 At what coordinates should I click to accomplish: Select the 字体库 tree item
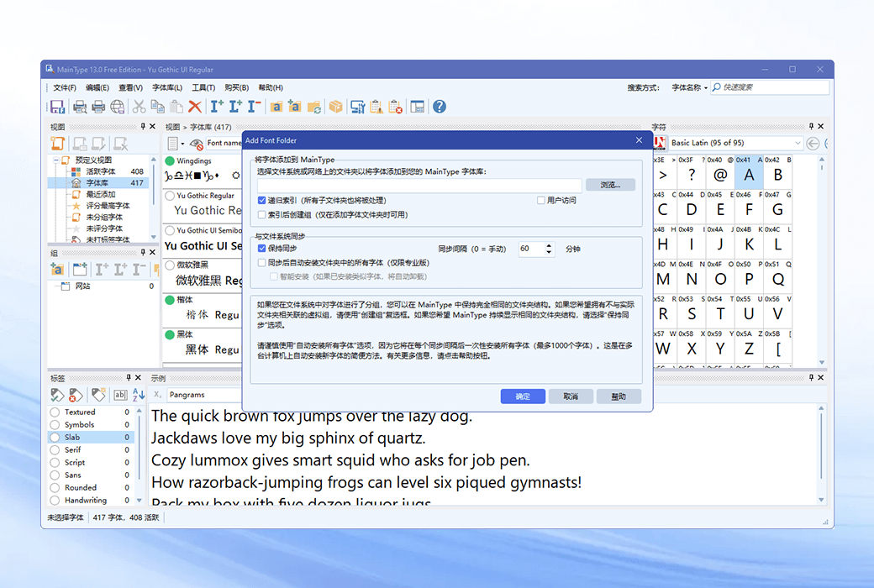point(97,183)
